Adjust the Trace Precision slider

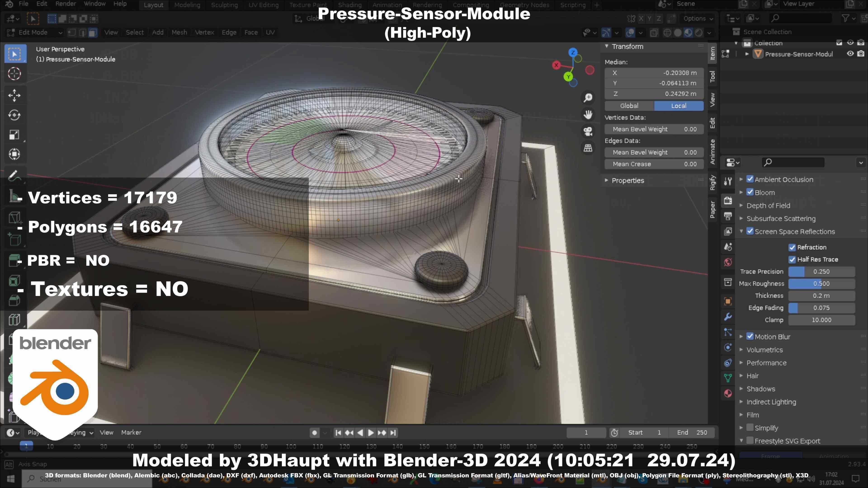pyautogui.click(x=821, y=272)
